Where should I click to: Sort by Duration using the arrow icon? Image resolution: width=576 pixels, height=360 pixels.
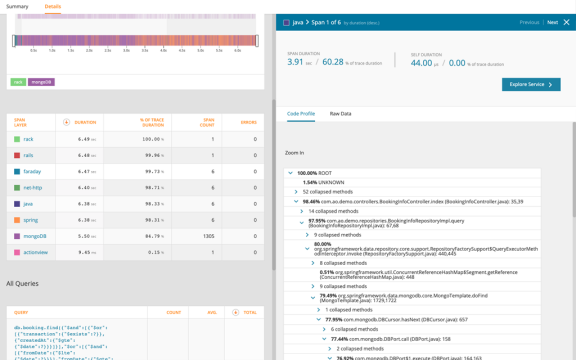[66, 122]
